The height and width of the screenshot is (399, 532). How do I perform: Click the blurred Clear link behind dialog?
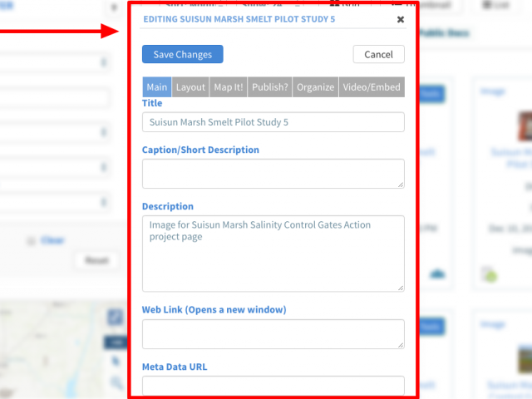pos(52,240)
